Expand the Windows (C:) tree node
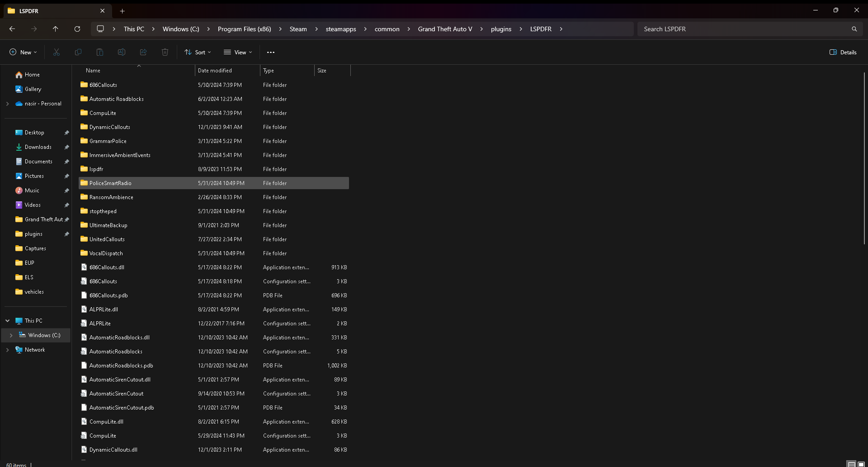This screenshot has height=467, width=868. point(11,335)
